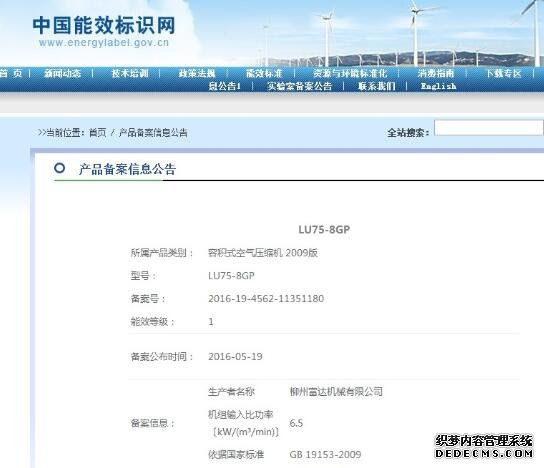Go to 技术培训 in the navigation bar
544x468 pixels.
[130, 74]
